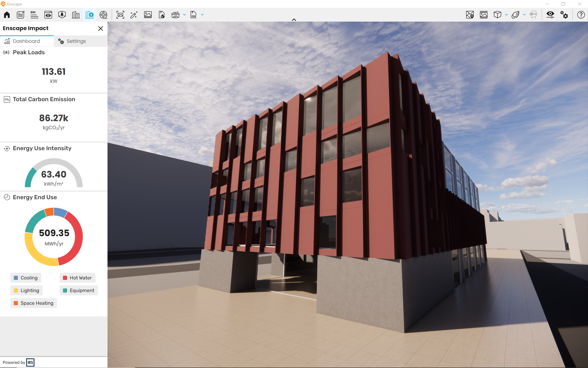Click the Site Context buildings icon
588x368 pixels.
tap(76, 15)
